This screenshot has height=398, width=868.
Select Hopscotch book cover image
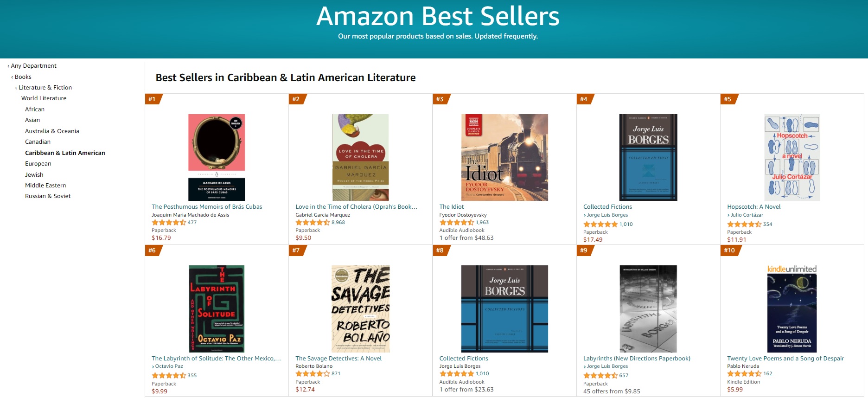[792, 157]
